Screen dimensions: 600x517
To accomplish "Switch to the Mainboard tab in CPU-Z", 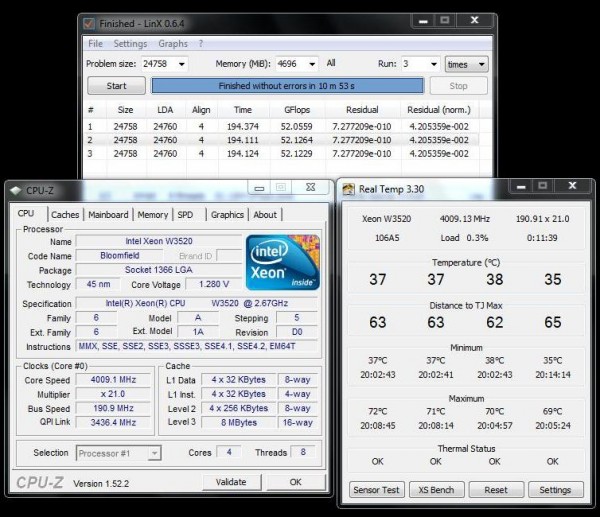I will click(x=108, y=215).
